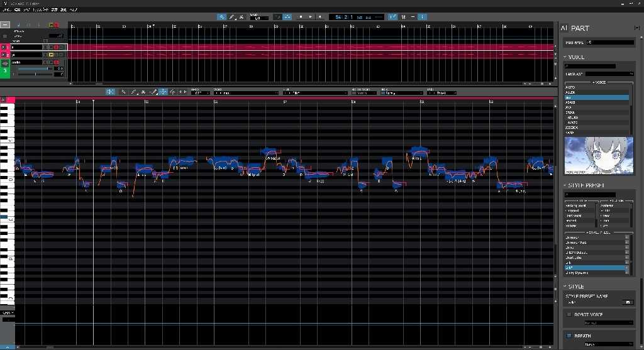Collapse the STYLE section

[565, 286]
